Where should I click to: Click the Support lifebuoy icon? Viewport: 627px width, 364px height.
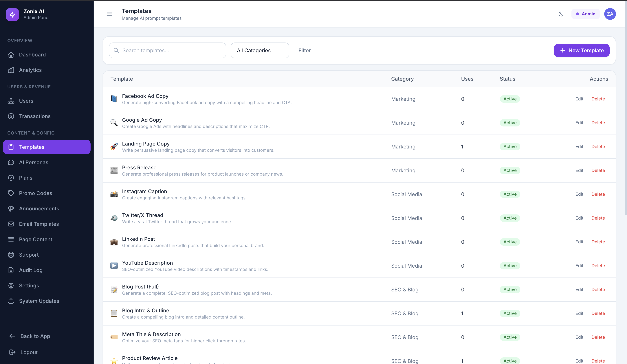(x=11, y=255)
